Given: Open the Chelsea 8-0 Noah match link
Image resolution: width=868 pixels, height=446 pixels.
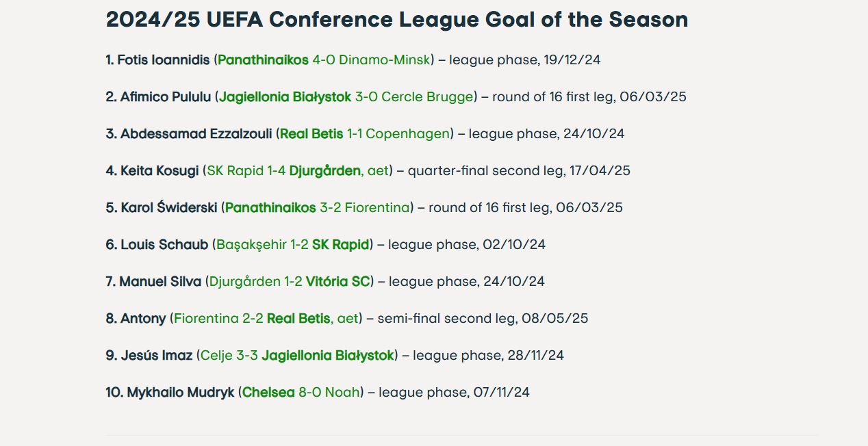Looking at the screenshot, I should (x=301, y=393).
